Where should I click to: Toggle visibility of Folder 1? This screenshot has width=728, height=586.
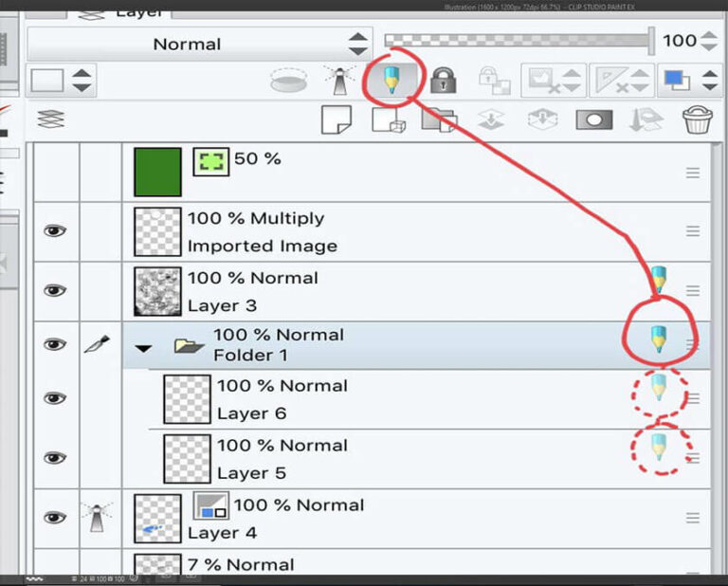pyautogui.click(x=55, y=344)
